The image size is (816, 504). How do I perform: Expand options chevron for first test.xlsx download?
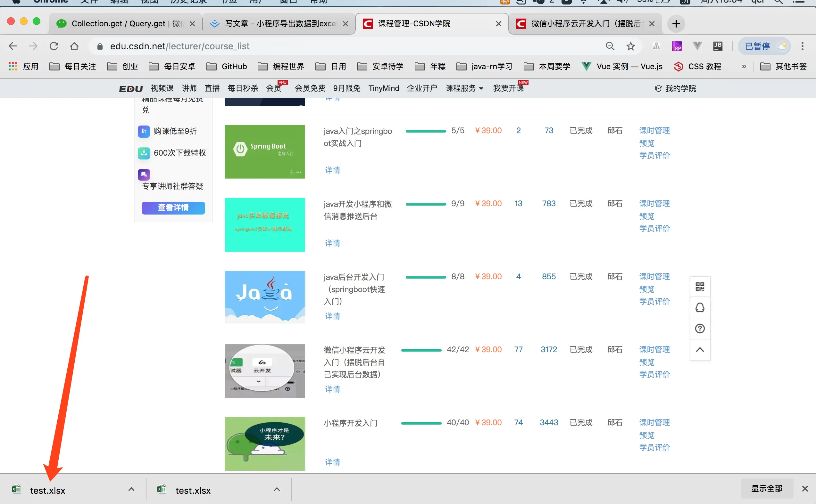point(131,489)
